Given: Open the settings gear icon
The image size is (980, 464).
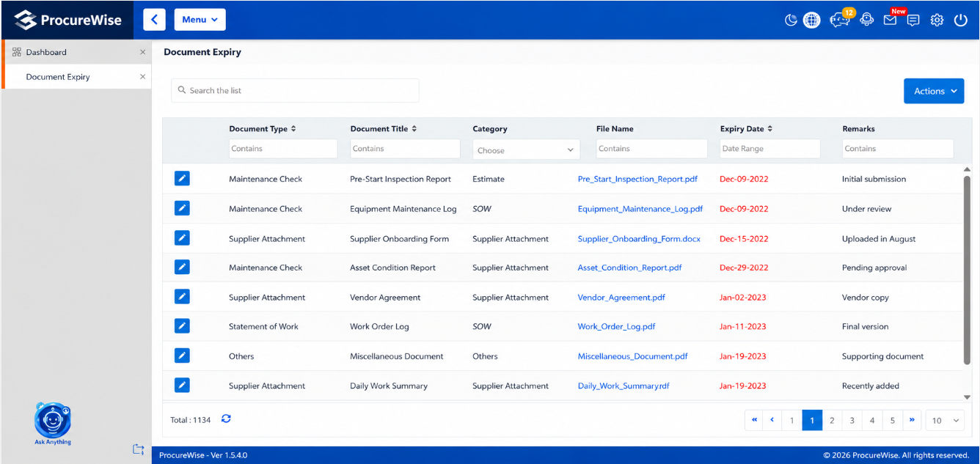Looking at the screenshot, I should point(937,21).
